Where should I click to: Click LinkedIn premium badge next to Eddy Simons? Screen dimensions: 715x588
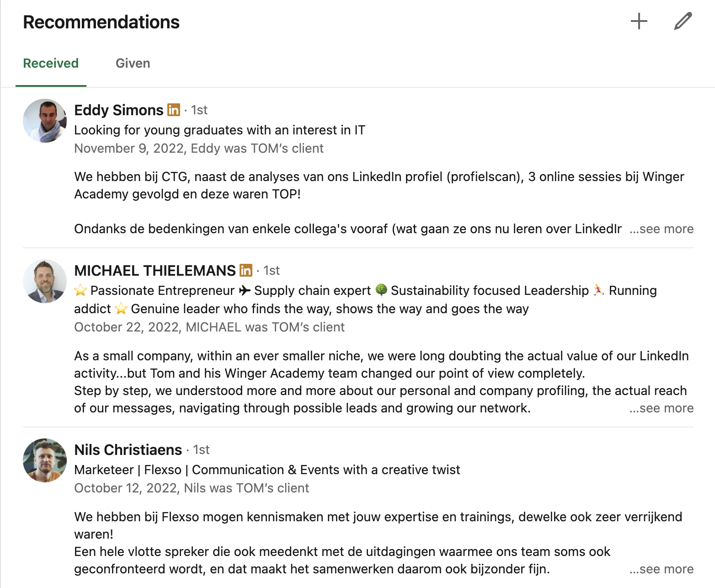(x=174, y=110)
